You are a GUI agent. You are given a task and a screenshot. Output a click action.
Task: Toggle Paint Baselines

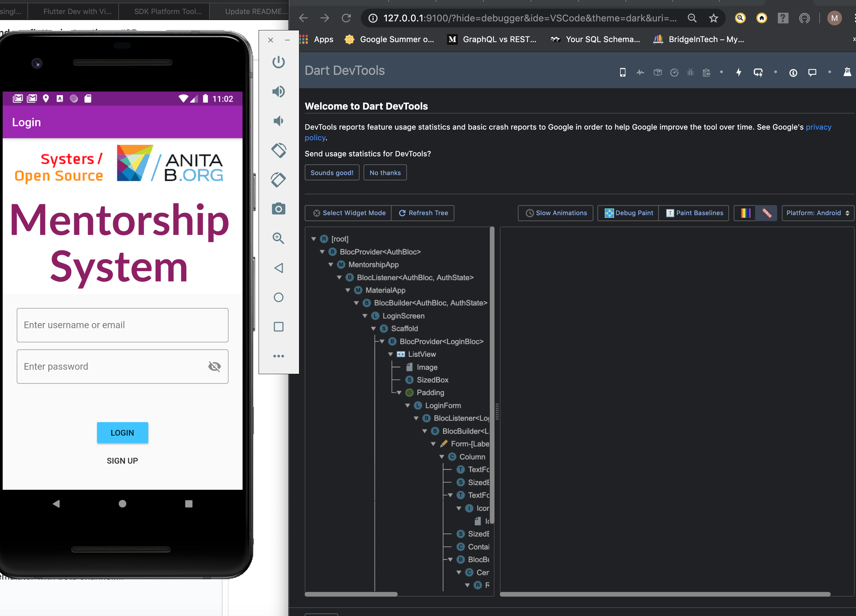click(694, 213)
